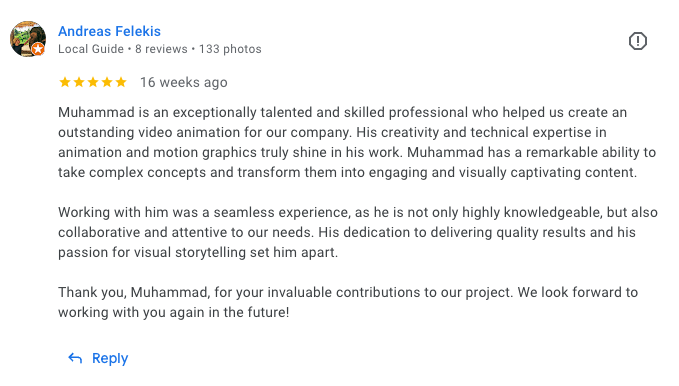Screen dimensions: 679x386
Task: Select the fifth yellow rating star
Action: click(121, 82)
